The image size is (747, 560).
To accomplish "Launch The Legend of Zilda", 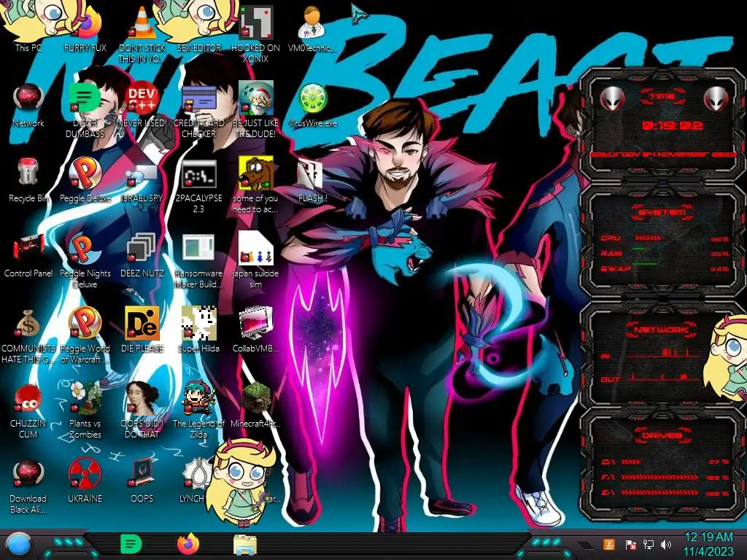I will point(198,397).
